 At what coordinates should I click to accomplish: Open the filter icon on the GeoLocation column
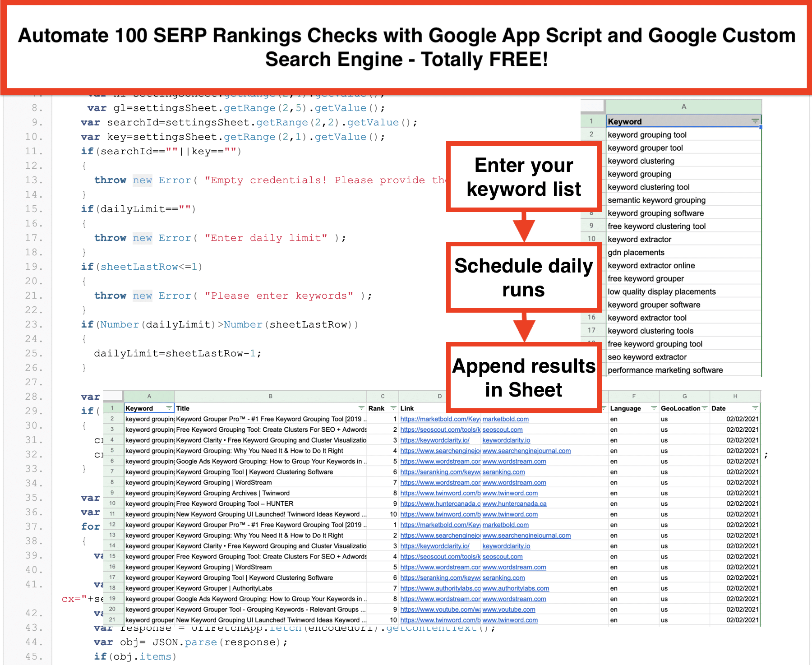click(704, 408)
